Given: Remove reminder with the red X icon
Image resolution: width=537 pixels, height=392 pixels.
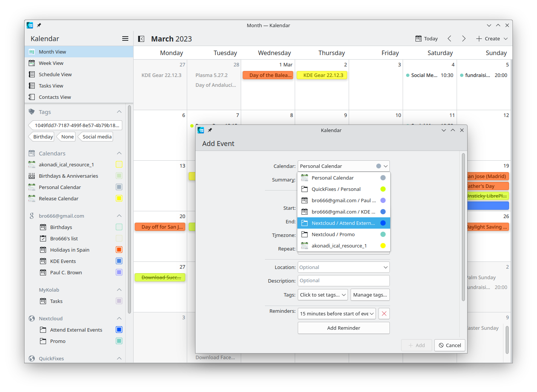Looking at the screenshot, I should click(x=384, y=314).
